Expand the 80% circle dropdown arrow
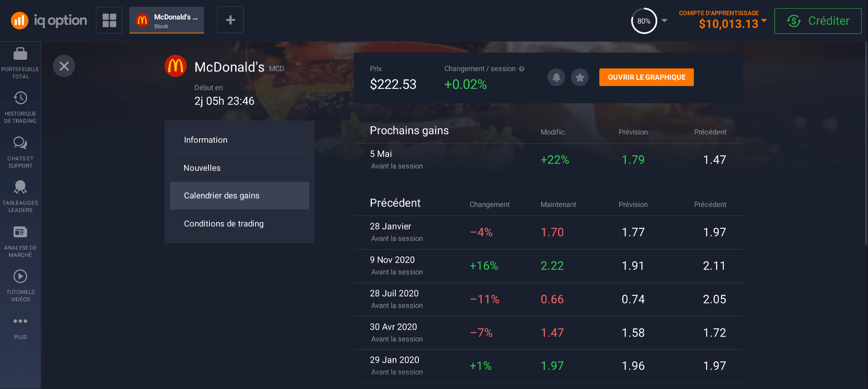This screenshot has width=868, height=389. click(x=664, y=20)
